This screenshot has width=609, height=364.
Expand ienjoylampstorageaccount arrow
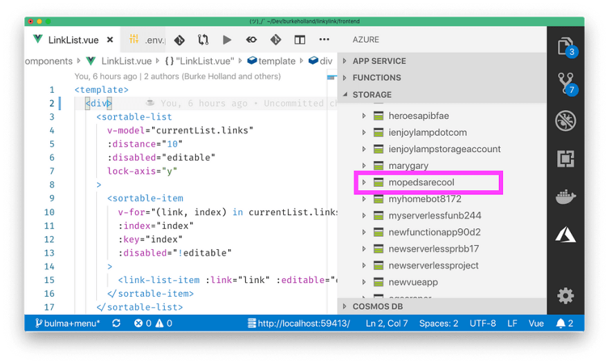[364, 149]
